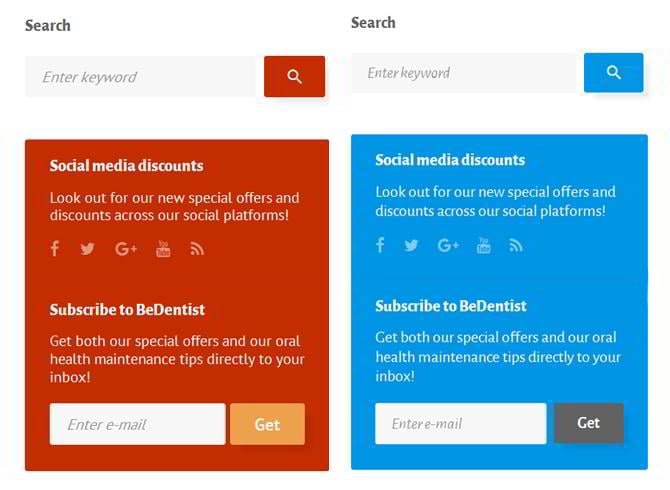This screenshot has height=490, width=670.
Task: Open Google Plus icon in blue panel
Action: 448,245
